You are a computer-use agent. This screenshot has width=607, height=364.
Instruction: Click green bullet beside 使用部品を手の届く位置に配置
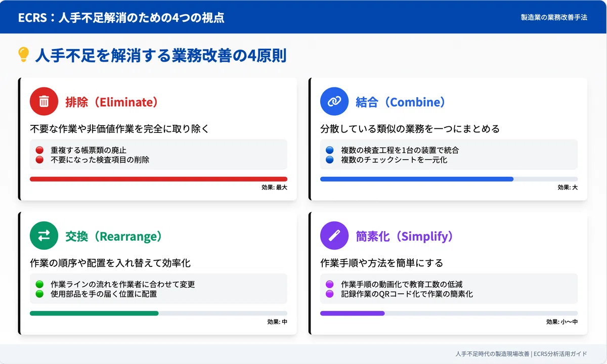tap(39, 294)
